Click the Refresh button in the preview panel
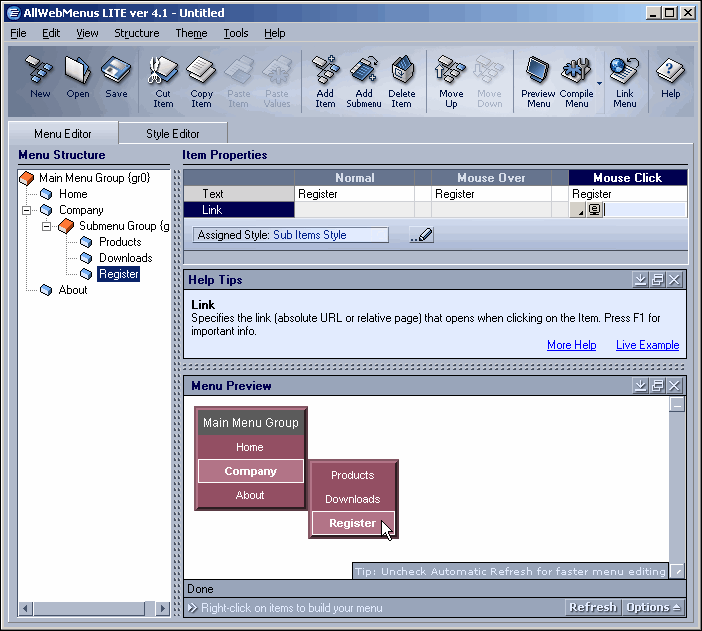This screenshot has width=702, height=631. tap(593, 607)
